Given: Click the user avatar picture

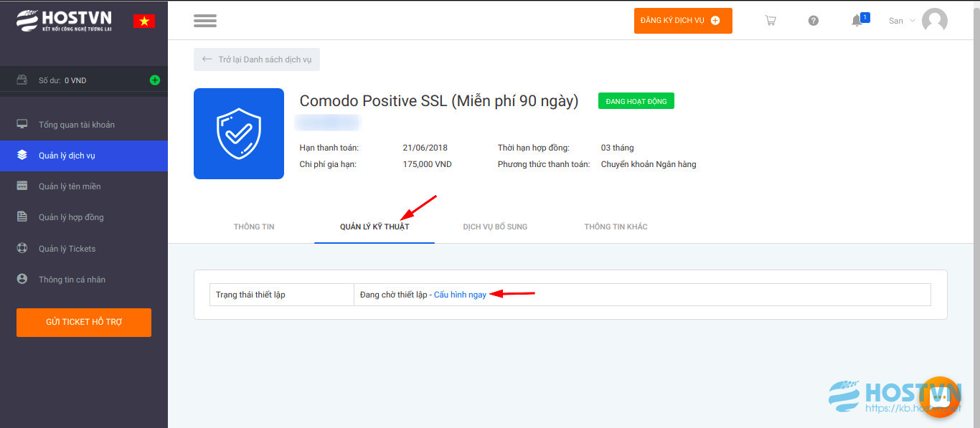Looking at the screenshot, I should [x=935, y=21].
